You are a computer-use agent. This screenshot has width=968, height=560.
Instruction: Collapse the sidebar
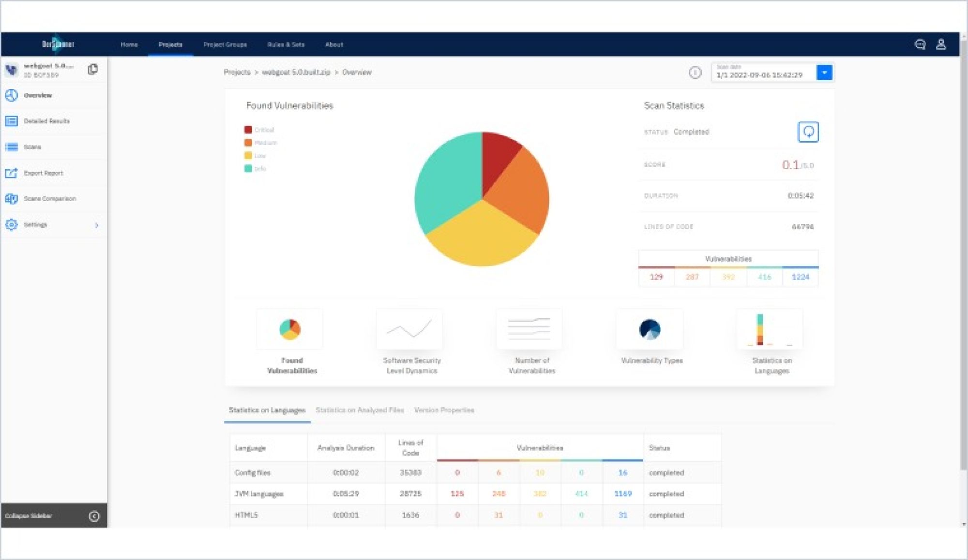click(94, 516)
